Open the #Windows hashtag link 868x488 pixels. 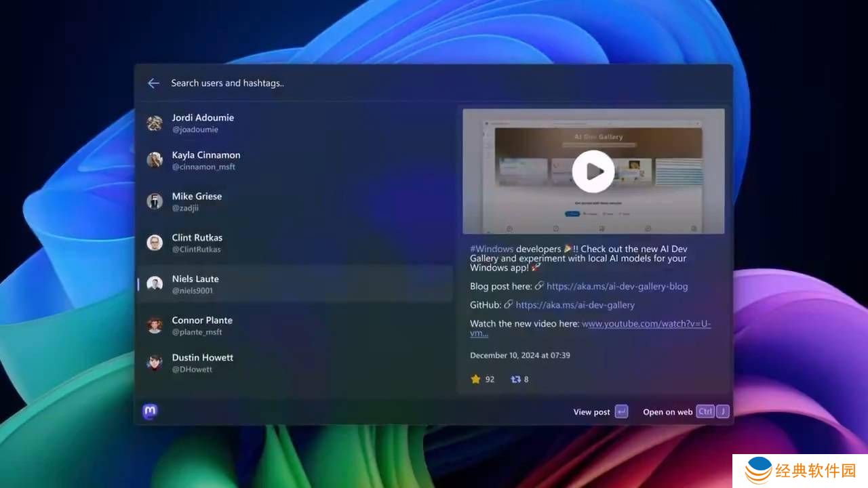492,249
